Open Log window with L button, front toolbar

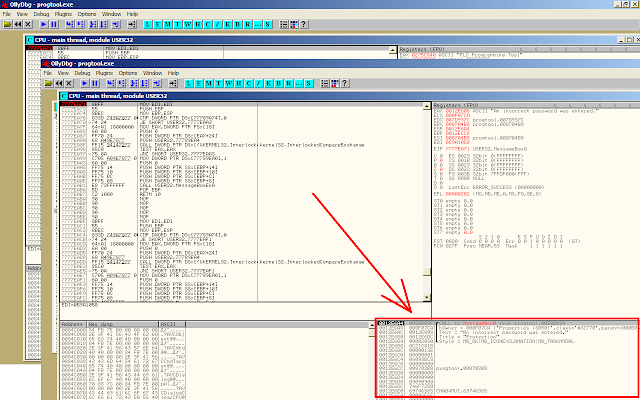point(189,83)
